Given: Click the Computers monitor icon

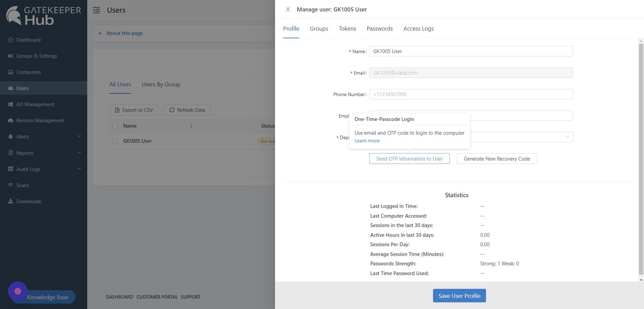Looking at the screenshot, I should tap(10, 72).
